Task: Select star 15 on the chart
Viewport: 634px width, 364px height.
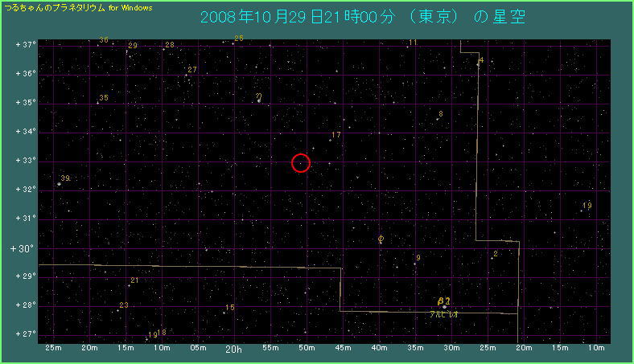Action: 224,313
